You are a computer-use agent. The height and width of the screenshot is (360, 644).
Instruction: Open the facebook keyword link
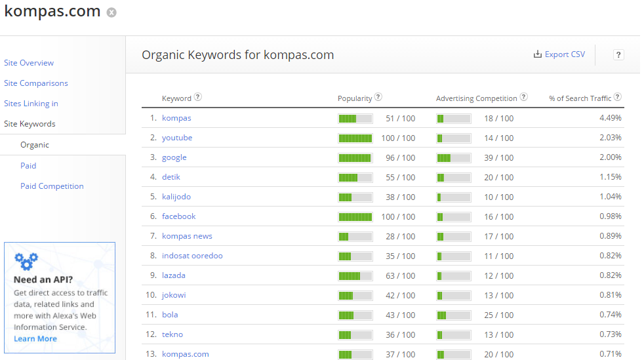[178, 216]
